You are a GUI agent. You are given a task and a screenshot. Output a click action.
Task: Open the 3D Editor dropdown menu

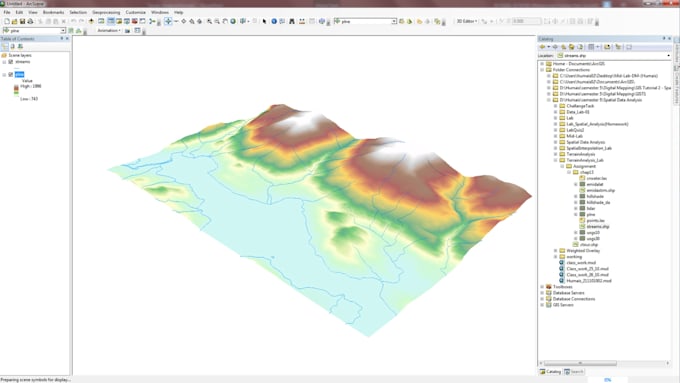pos(467,21)
